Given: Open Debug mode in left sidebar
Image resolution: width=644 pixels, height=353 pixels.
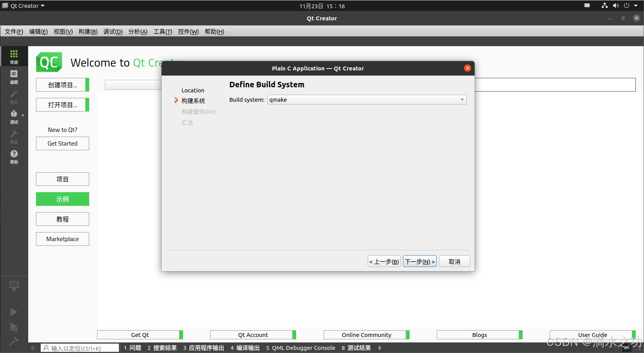Looking at the screenshot, I should tap(14, 117).
